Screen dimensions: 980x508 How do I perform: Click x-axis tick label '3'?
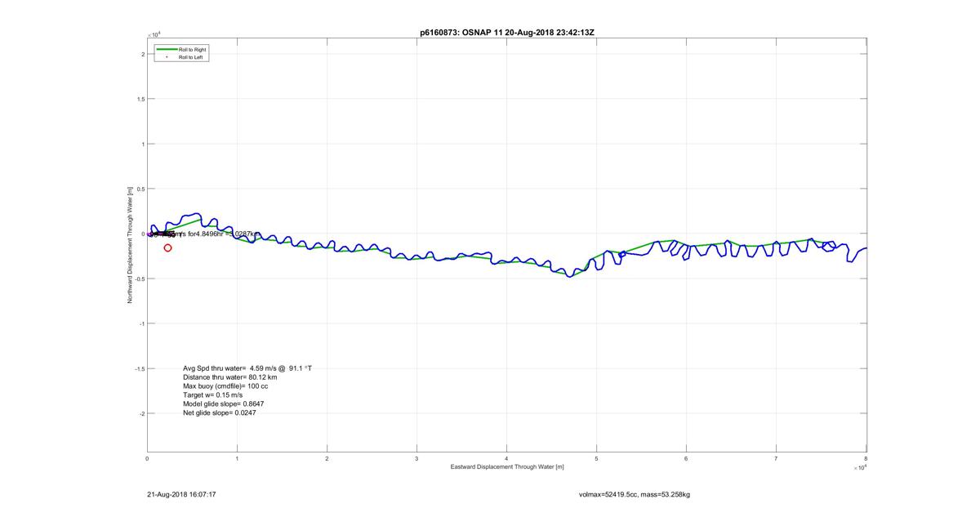click(417, 460)
